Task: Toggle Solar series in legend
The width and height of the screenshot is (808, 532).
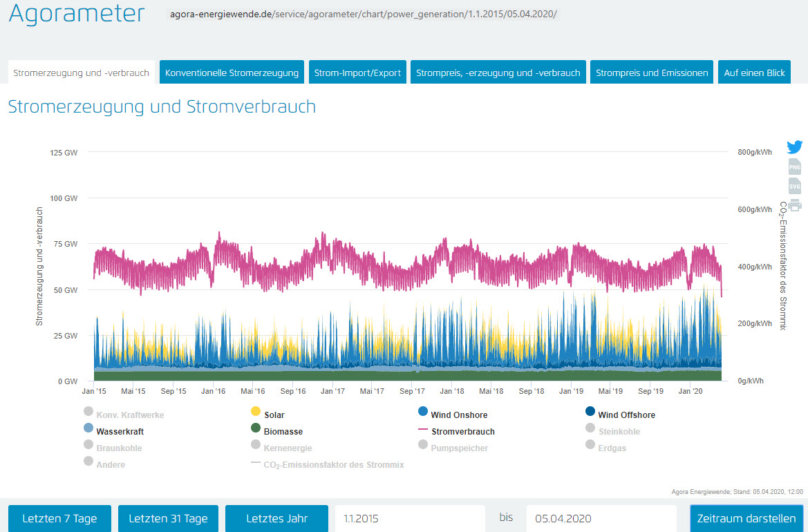Action: coord(274,415)
